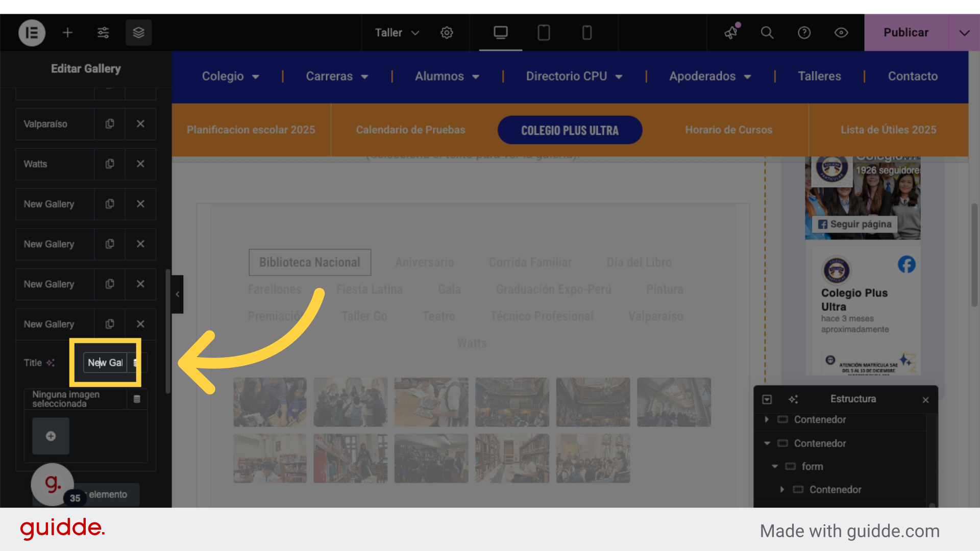Open page settings gear icon
Screen dimensions: 980x551
447,33
